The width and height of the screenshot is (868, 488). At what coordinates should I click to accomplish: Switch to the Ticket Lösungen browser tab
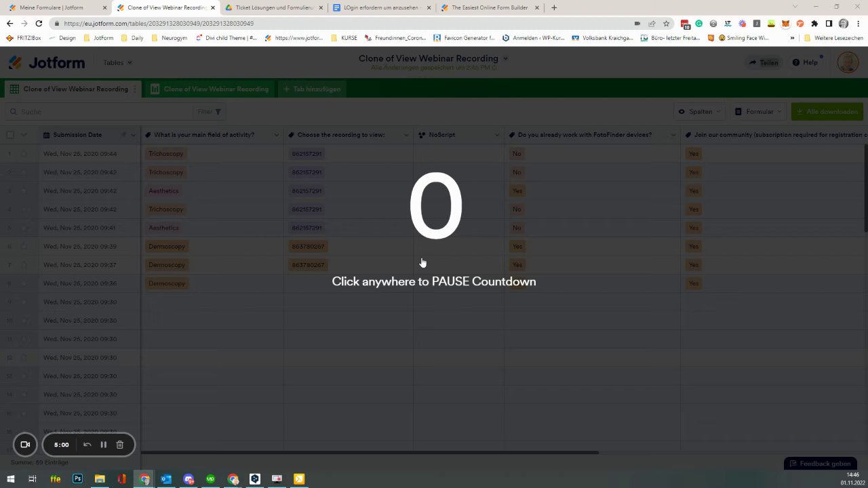274,7
